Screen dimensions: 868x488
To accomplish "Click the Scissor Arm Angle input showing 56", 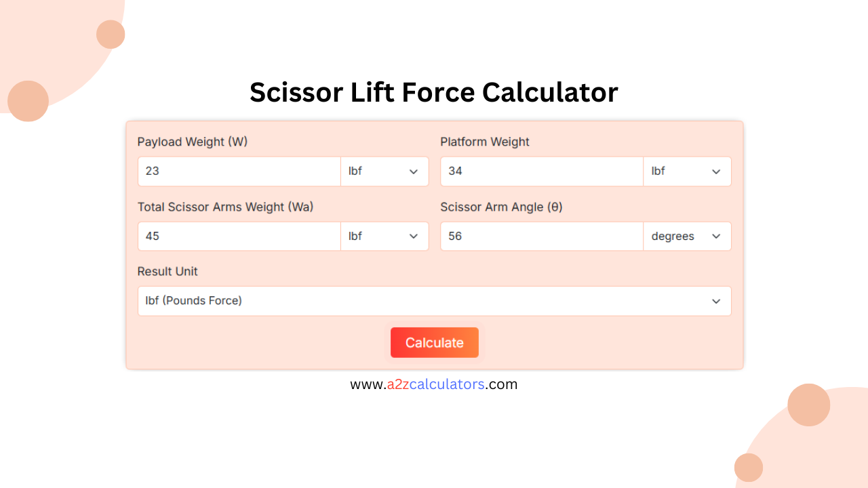I will point(541,236).
